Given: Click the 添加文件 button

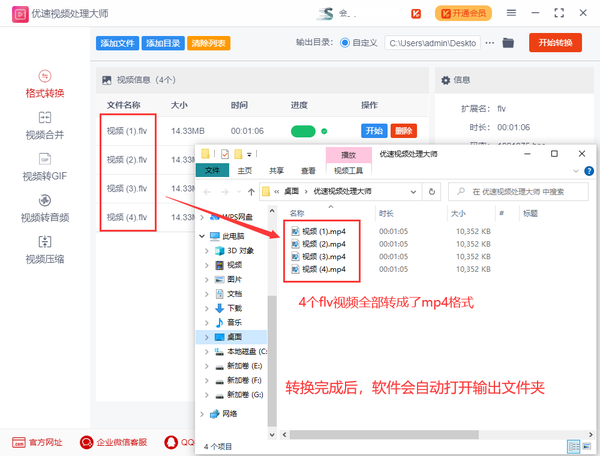Looking at the screenshot, I should pyautogui.click(x=117, y=43).
